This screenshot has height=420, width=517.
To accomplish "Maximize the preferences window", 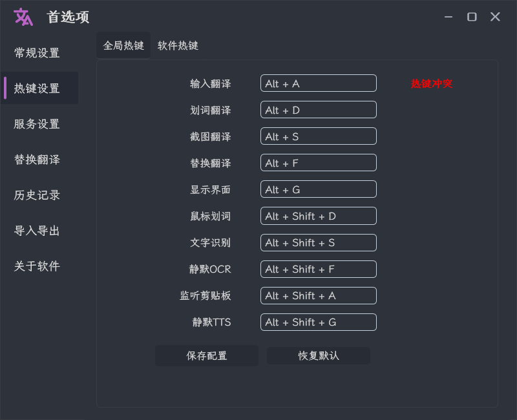I will point(472,17).
